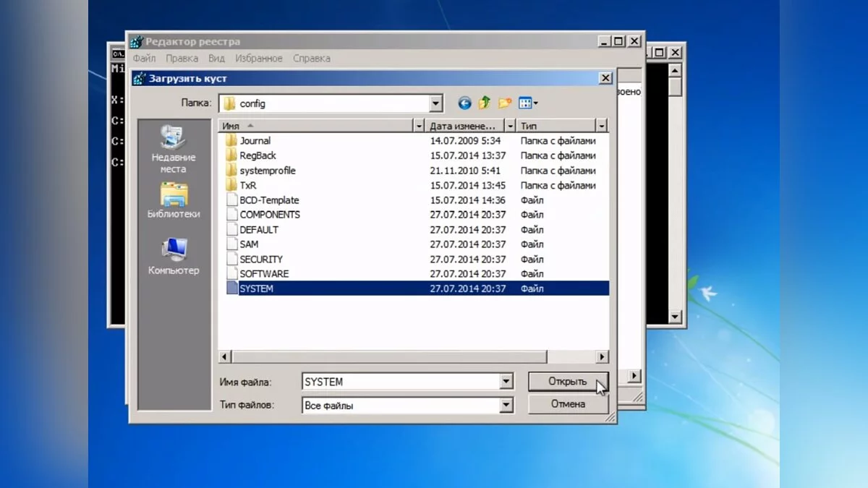Select the RegBack folder

[258, 155]
